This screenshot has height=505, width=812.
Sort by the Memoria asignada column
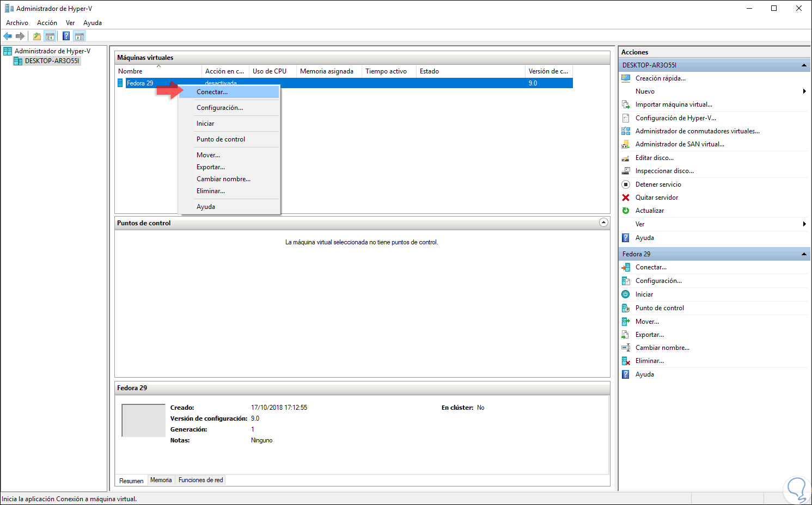(x=329, y=71)
